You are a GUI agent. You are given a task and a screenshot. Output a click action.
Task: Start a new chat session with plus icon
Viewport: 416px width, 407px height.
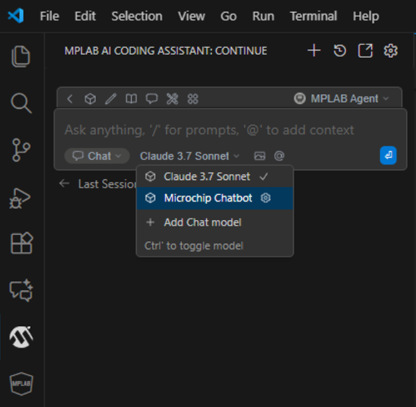click(314, 51)
